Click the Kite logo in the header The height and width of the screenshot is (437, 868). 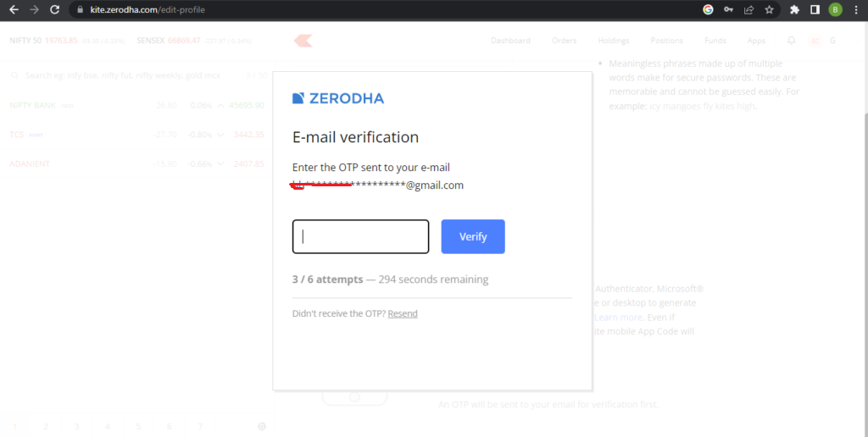(x=303, y=41)
